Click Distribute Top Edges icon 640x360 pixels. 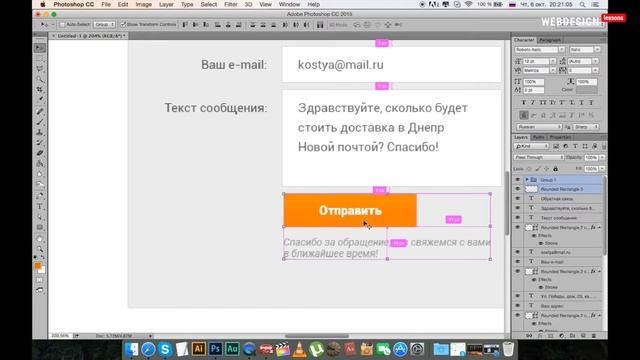[x=253, y=25]
